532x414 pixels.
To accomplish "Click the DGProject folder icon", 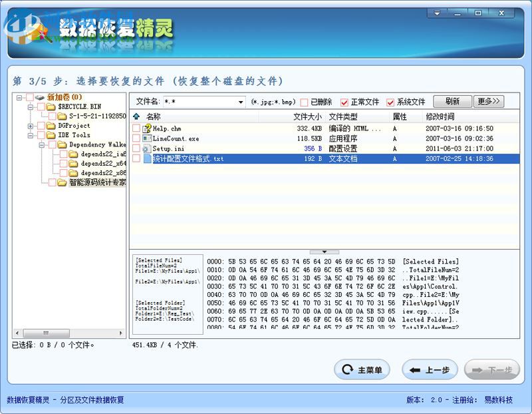I will (x=51, y=126).
